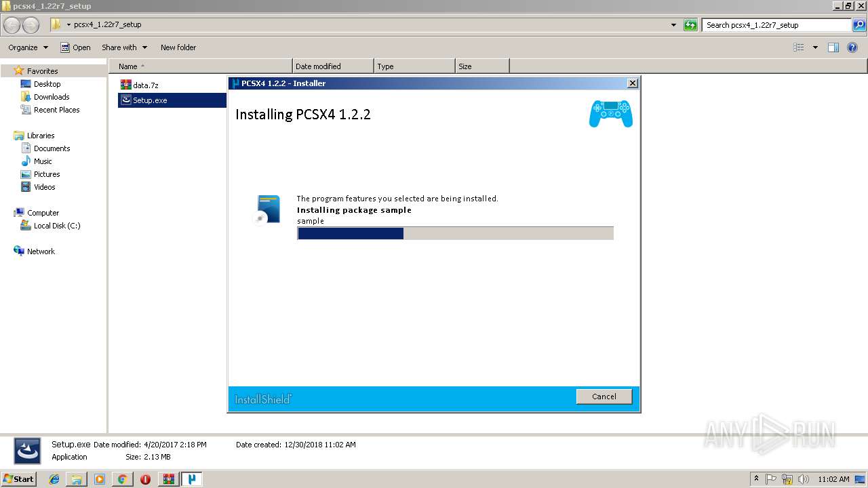Open Explorer Help
868x488 pixels.
(x=852, y=47)
